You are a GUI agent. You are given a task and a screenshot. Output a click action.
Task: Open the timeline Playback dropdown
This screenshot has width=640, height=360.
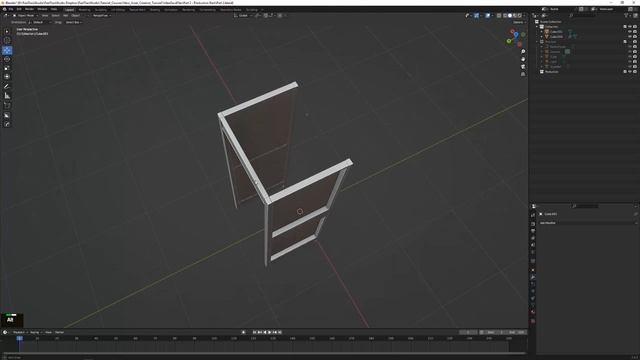click(x=20, y=332)
